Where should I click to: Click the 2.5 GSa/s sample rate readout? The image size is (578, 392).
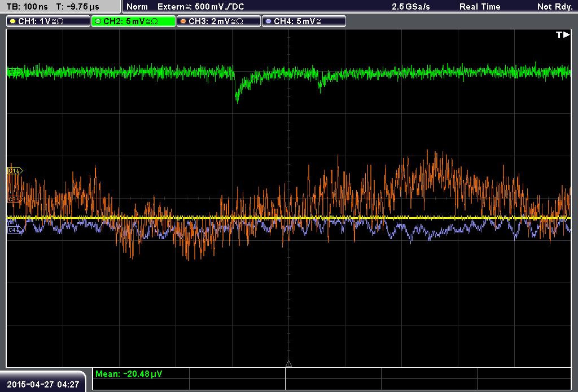click(411, 7)
